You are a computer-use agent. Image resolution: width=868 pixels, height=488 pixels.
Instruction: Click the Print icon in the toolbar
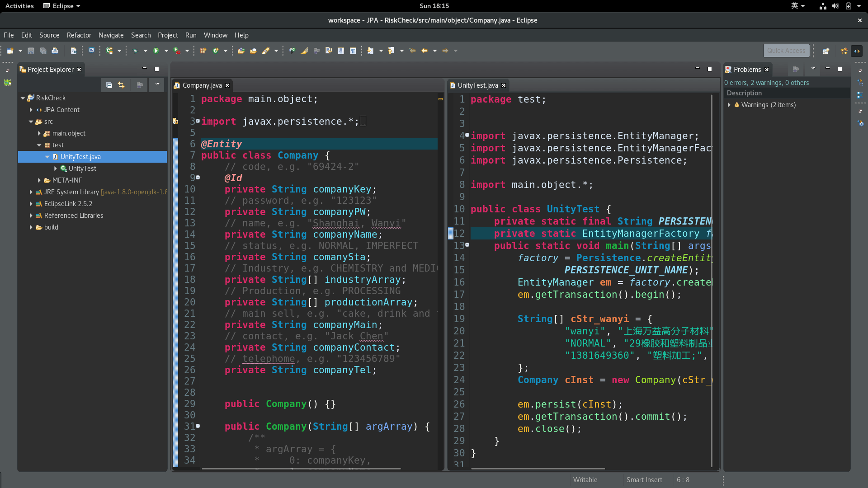point(55,51)
